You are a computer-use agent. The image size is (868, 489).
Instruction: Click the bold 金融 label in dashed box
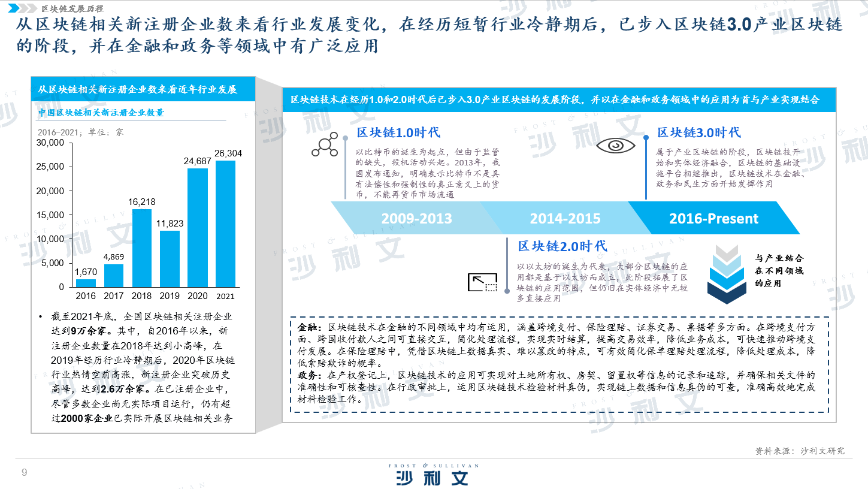310,328
